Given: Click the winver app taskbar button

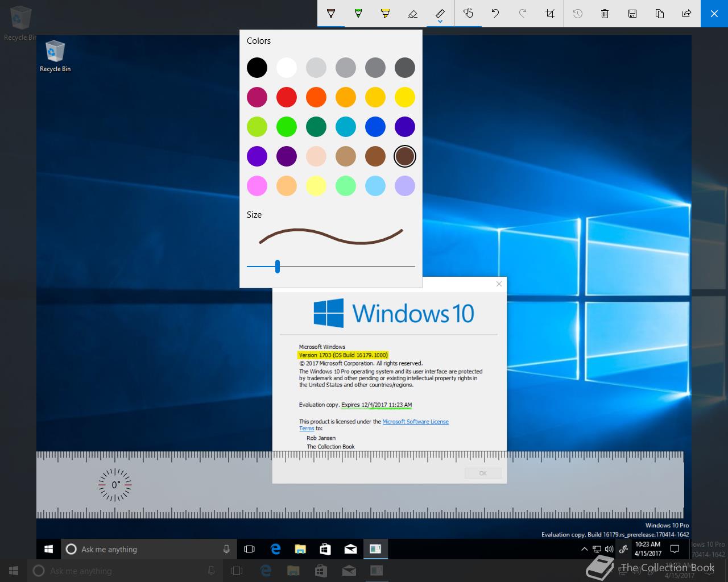Looking at the screenshot, I should (x=375, y=549).
